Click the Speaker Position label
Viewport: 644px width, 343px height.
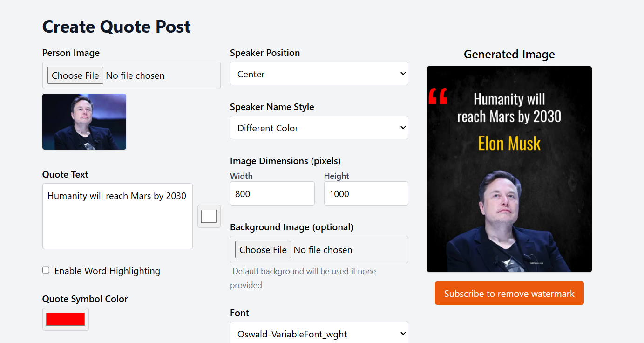(x=265, y=53)
